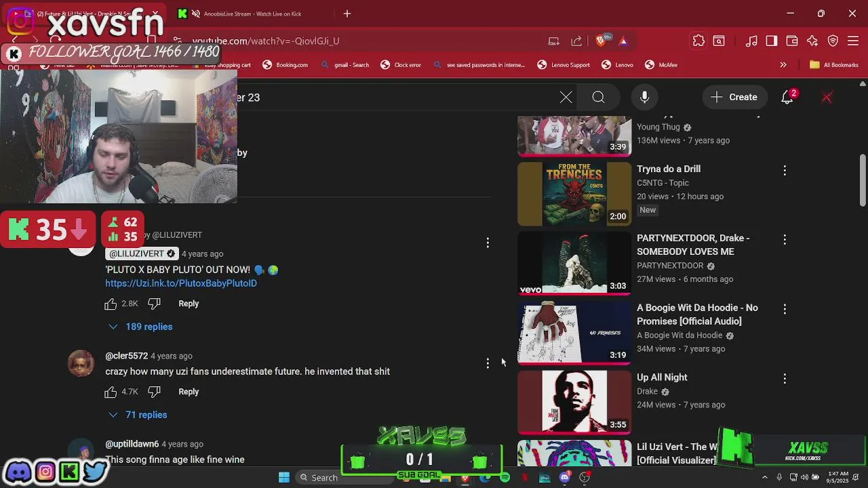This screenshot has width=868, height=488.
Task: Open the Up All Night video title
Action: click(x=662, y=378)
